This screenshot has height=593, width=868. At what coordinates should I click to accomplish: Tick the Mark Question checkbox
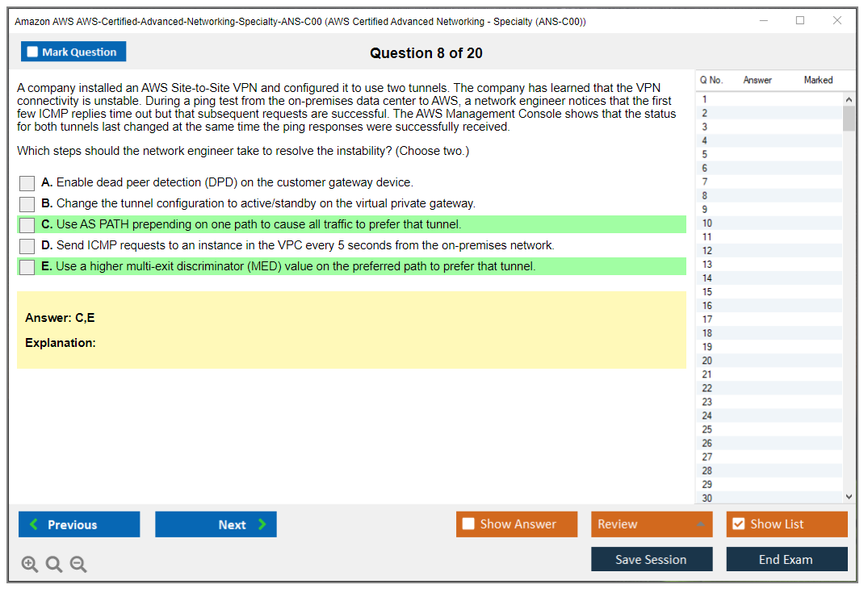(x=33, y=52)
